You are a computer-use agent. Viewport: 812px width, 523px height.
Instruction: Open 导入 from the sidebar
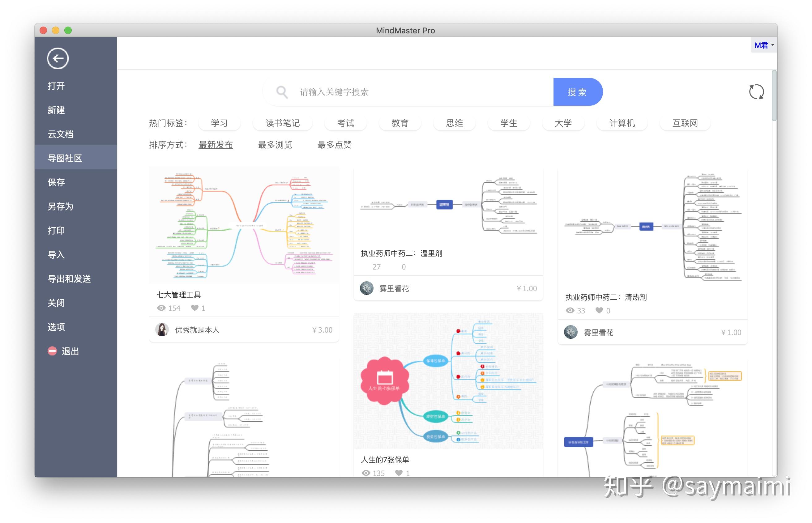point(56,254)
